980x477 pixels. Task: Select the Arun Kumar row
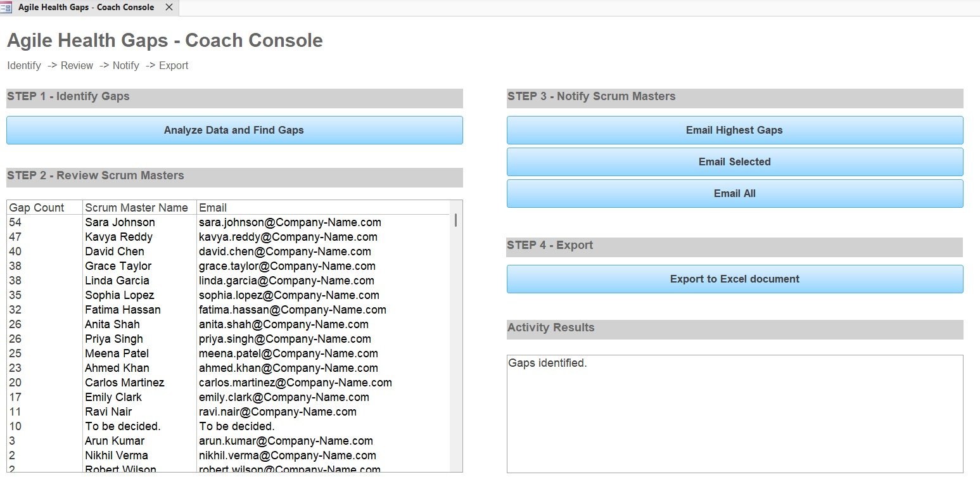115,441
